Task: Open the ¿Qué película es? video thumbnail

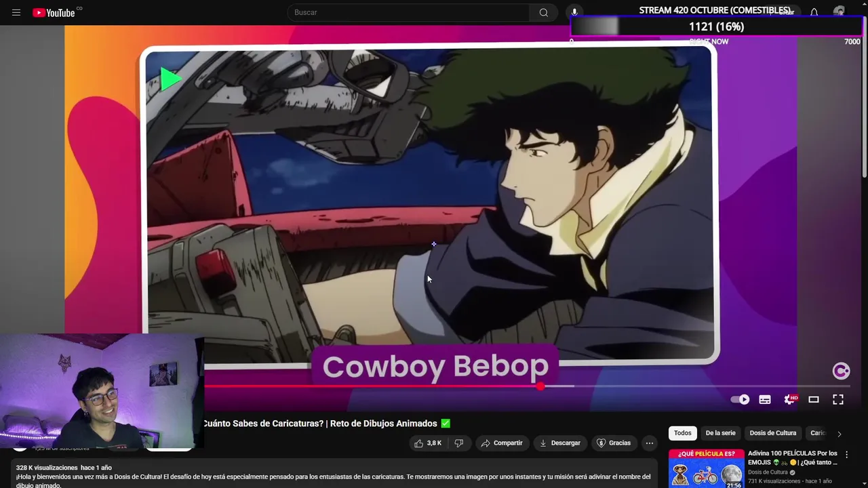Action: 706,468
